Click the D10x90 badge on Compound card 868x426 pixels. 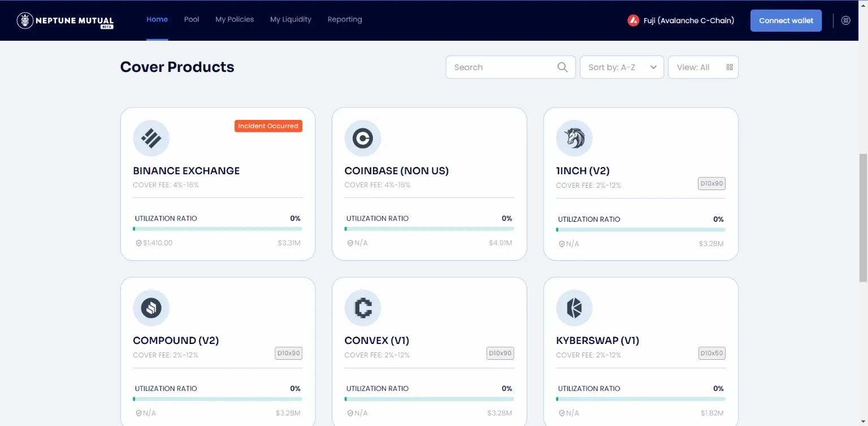(x=289, y=354)
